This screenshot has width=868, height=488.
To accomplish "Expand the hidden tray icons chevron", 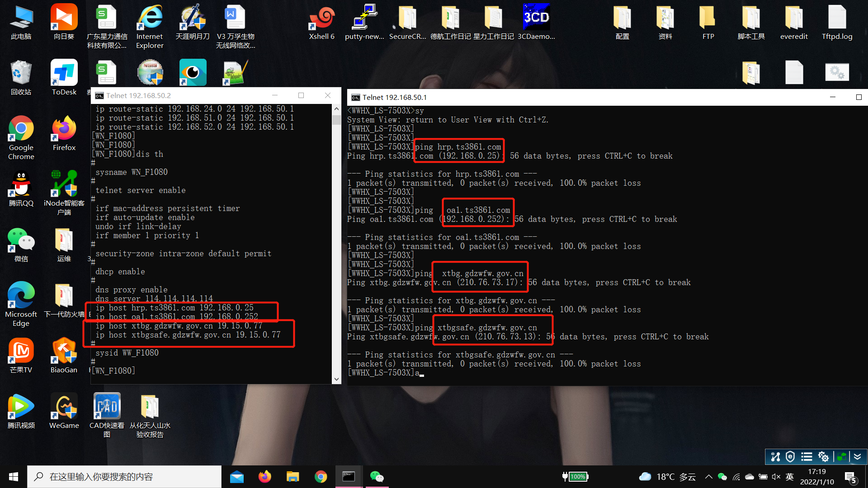I will pos(708,477).
